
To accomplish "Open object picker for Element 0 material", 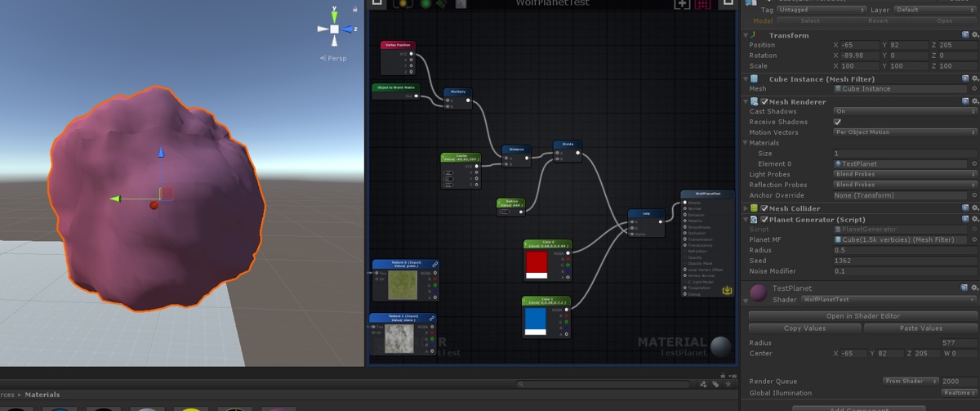I will (974, 163).
